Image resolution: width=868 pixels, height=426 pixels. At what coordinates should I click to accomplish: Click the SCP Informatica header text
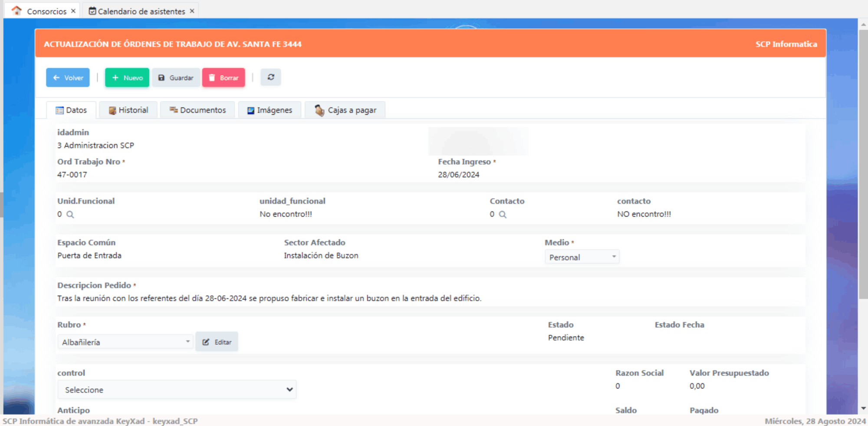tap(786, 44)
